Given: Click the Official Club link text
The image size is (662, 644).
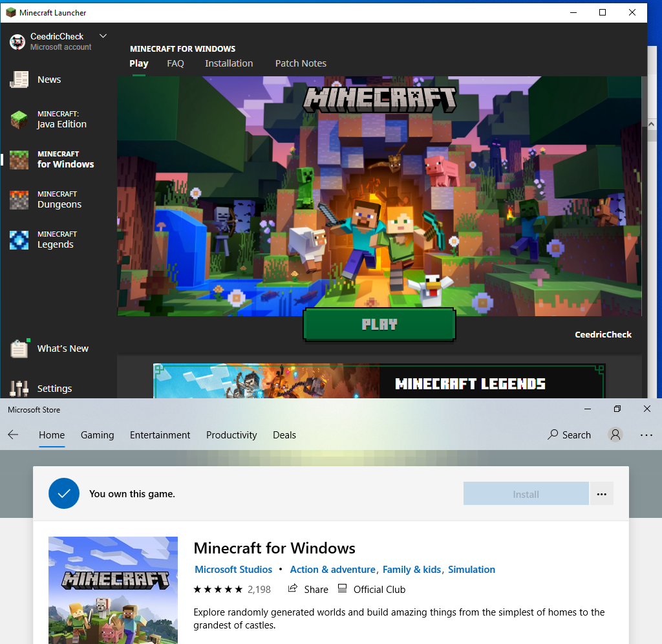Looking at the screenshot, I should tap(379, 590).
